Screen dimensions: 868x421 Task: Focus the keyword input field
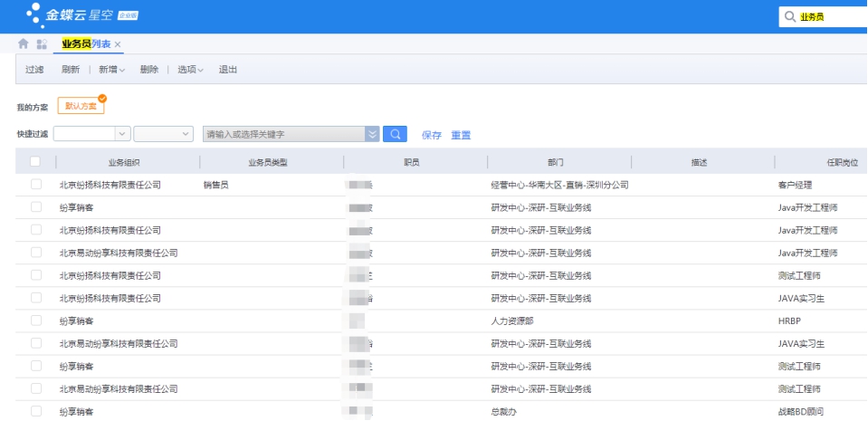pyautogui.click(x=284, y=134)
